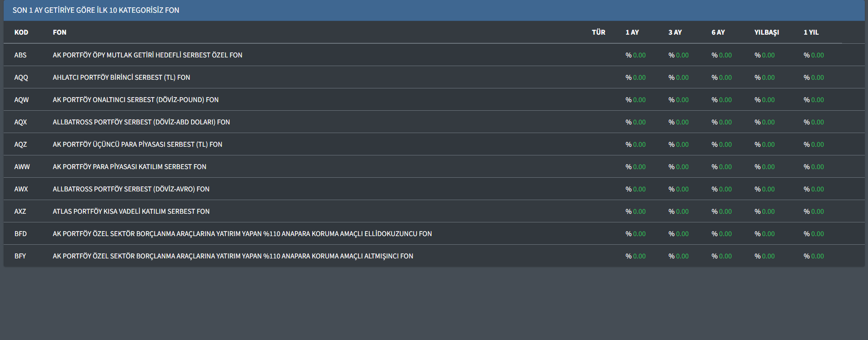Screen dimensions: 868x340
Task: Open Ahlatcı Portföy Birinci Serbest (TL) Fon
Action: [121, 77]
